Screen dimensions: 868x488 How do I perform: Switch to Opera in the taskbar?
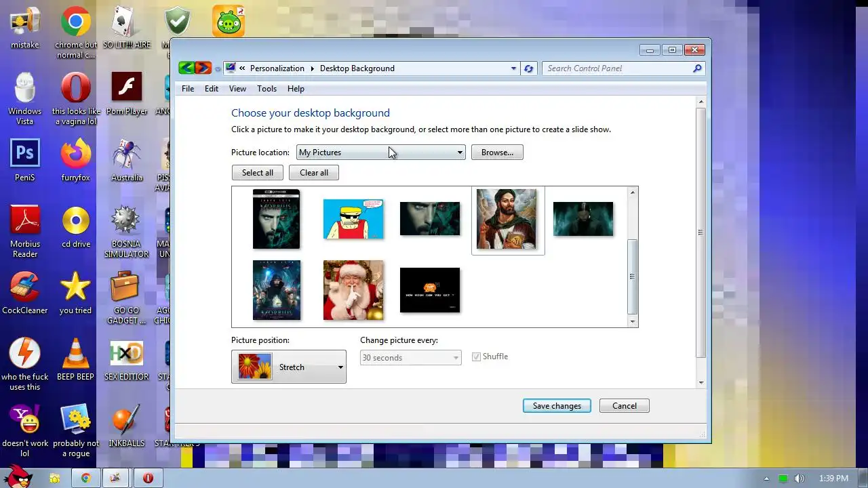(x=148, y=479)
